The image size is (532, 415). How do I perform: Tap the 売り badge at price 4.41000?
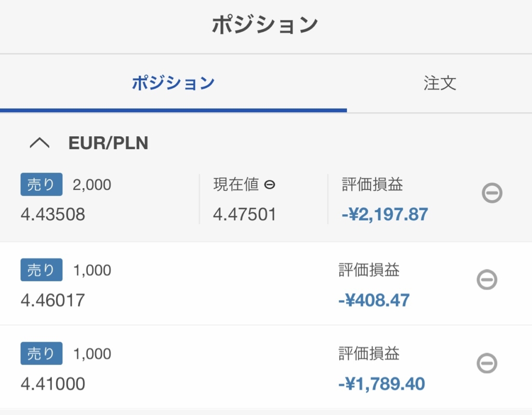point(42,354)
